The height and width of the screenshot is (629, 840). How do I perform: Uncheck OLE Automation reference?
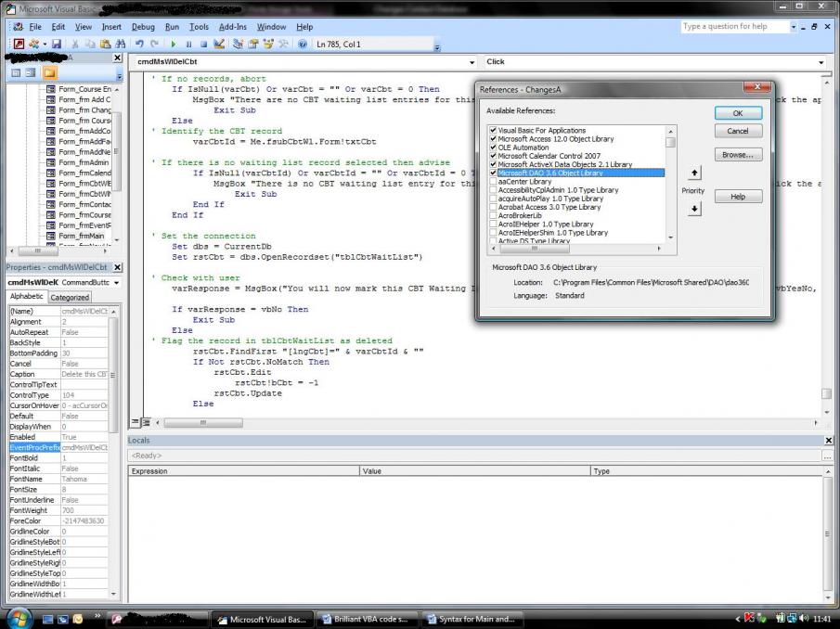tap(493, 148)
